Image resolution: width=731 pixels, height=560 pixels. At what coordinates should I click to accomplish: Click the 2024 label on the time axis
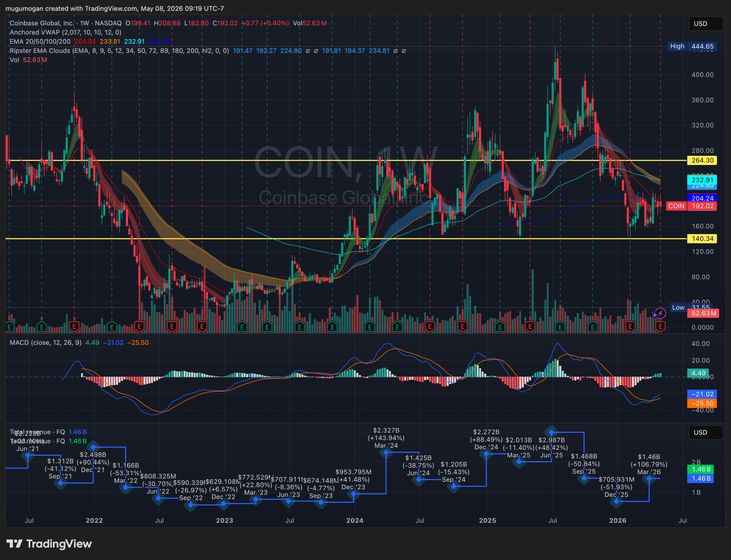click(354, 520)
